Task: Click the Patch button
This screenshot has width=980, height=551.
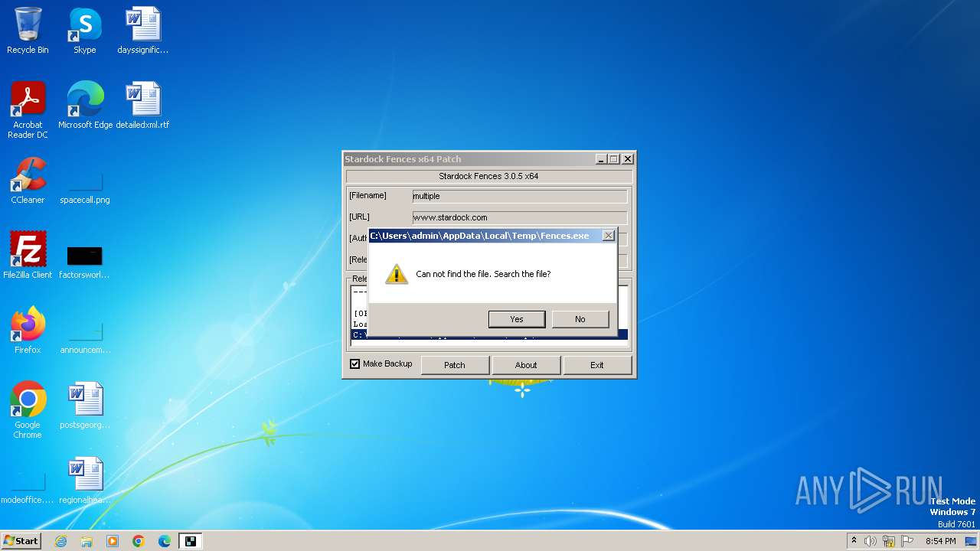Action: [455, 365]
